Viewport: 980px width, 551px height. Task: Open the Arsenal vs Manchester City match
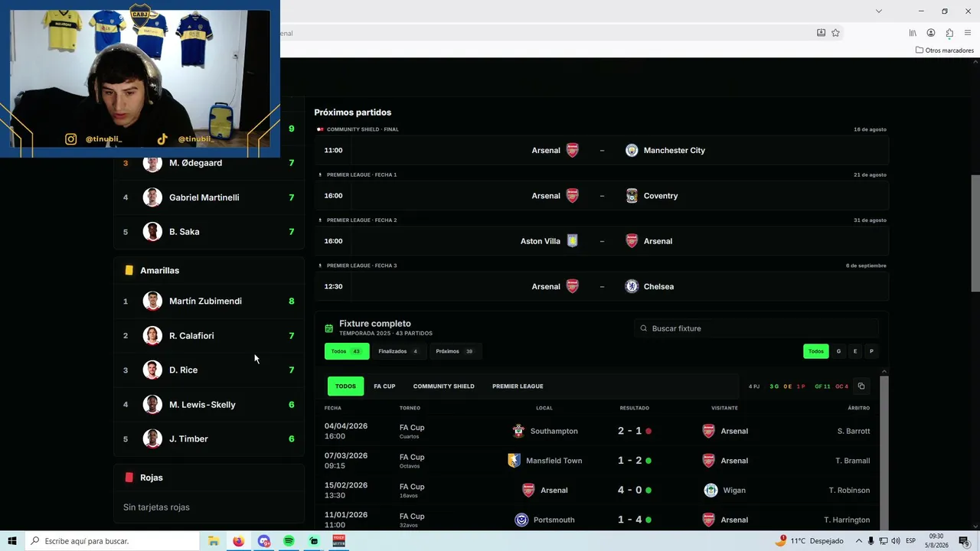[x=602, y=150]
